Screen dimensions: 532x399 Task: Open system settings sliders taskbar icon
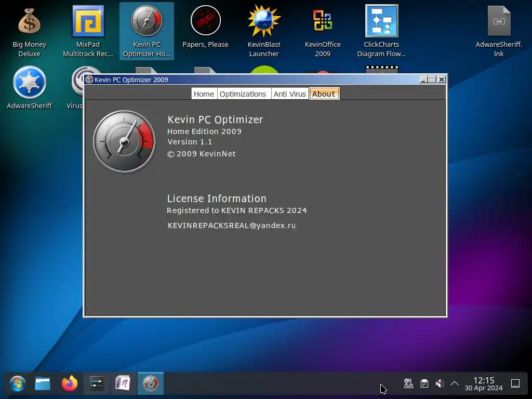point(96,384)
